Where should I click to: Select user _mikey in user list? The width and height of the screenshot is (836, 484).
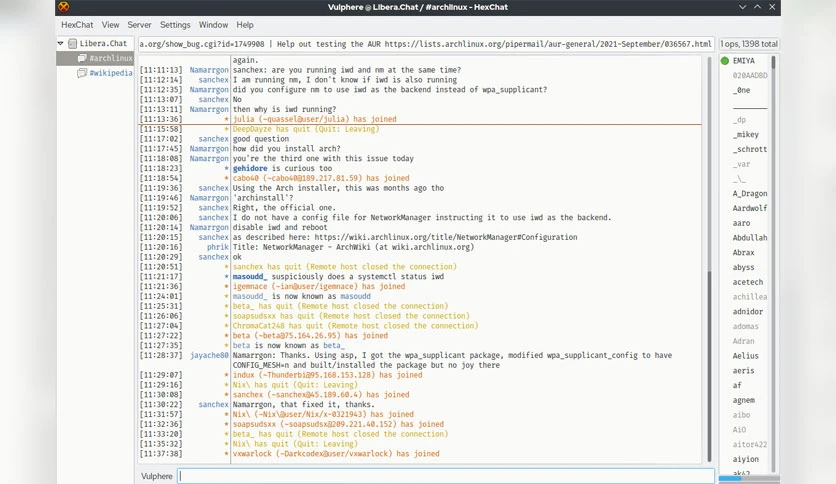click(745, 134)
